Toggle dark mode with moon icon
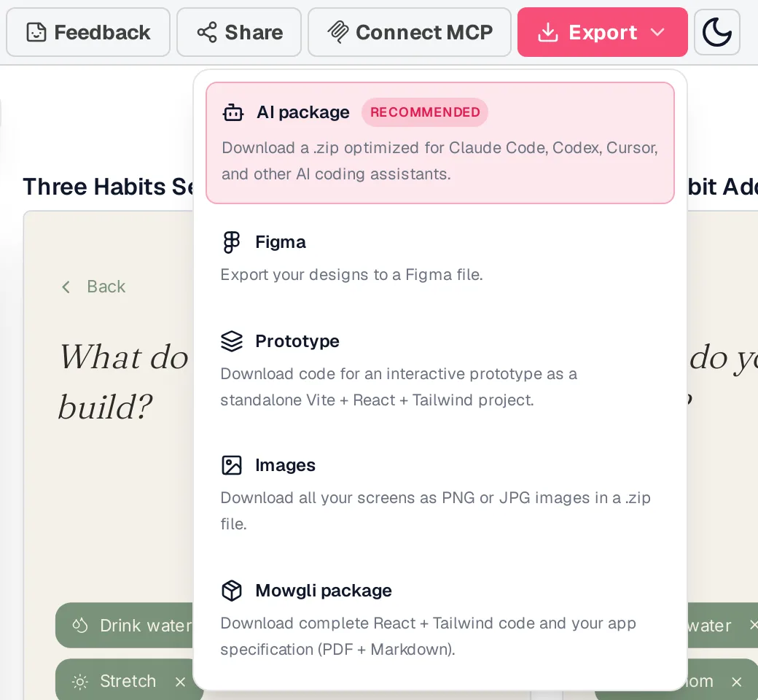 click(717, 32)
